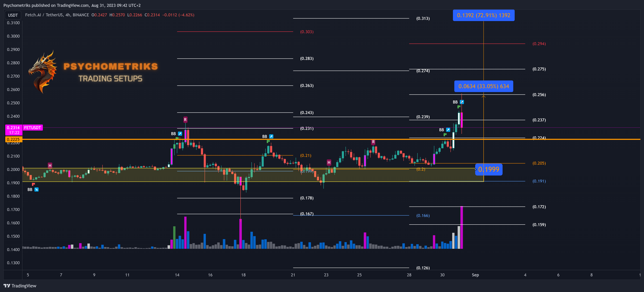Click the BB arrow icon under the R marker near date 14
The image size is (644, 292).
pos(180,134)
